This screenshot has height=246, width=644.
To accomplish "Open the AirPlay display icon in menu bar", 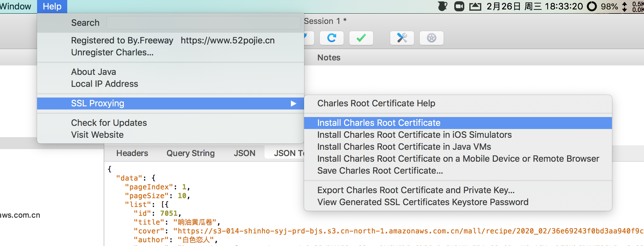I will pos(475,6).
